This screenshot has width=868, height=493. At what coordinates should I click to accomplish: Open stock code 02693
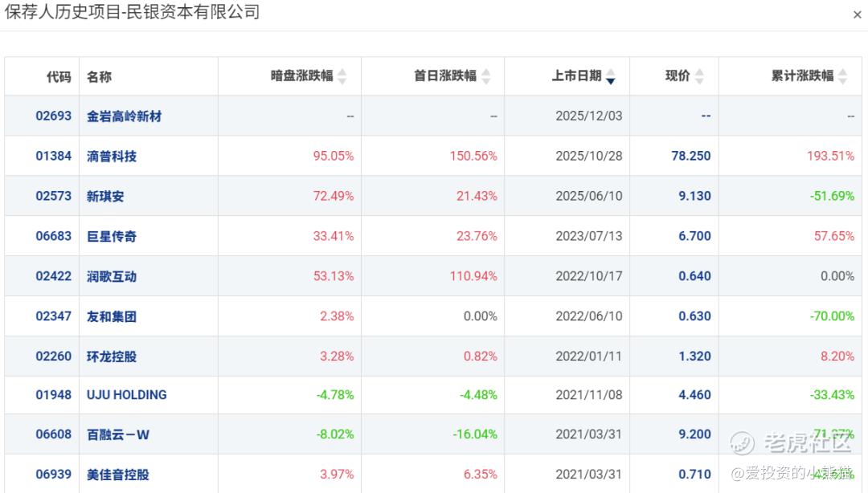[54, 116]
